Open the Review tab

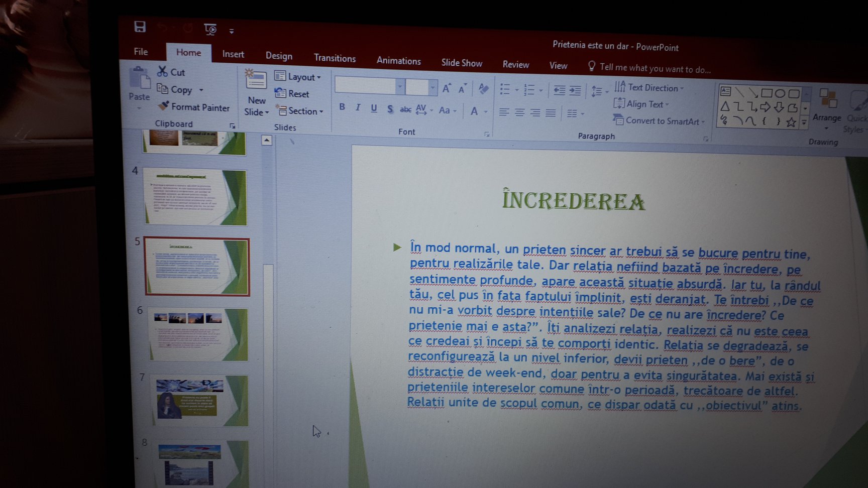click(516, 64)
